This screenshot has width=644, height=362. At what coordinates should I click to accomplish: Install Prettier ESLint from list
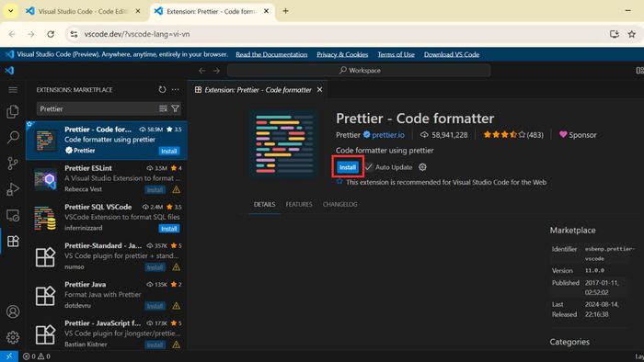(x=155, y=189)
